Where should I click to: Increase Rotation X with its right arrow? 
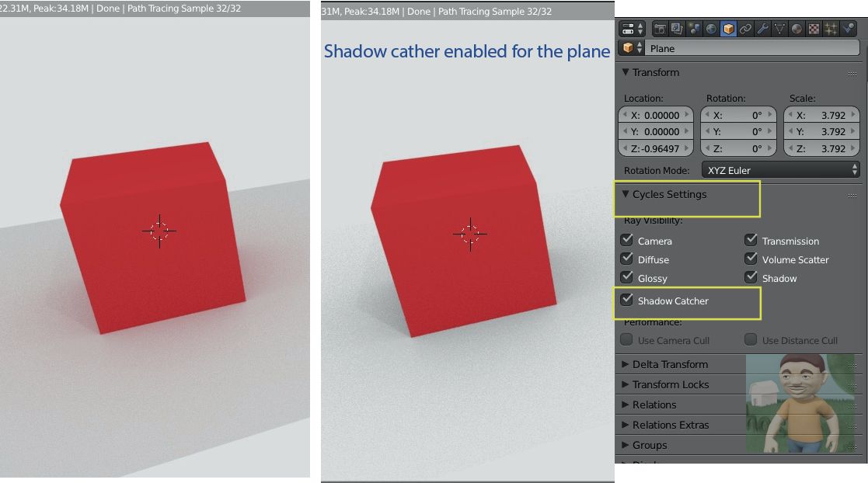tap(769, 115)
